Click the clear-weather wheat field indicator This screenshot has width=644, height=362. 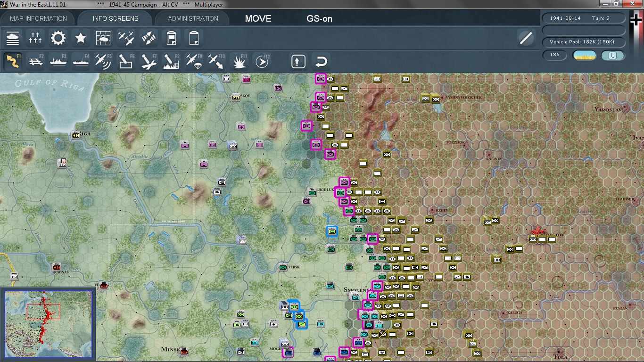(585, 55)
